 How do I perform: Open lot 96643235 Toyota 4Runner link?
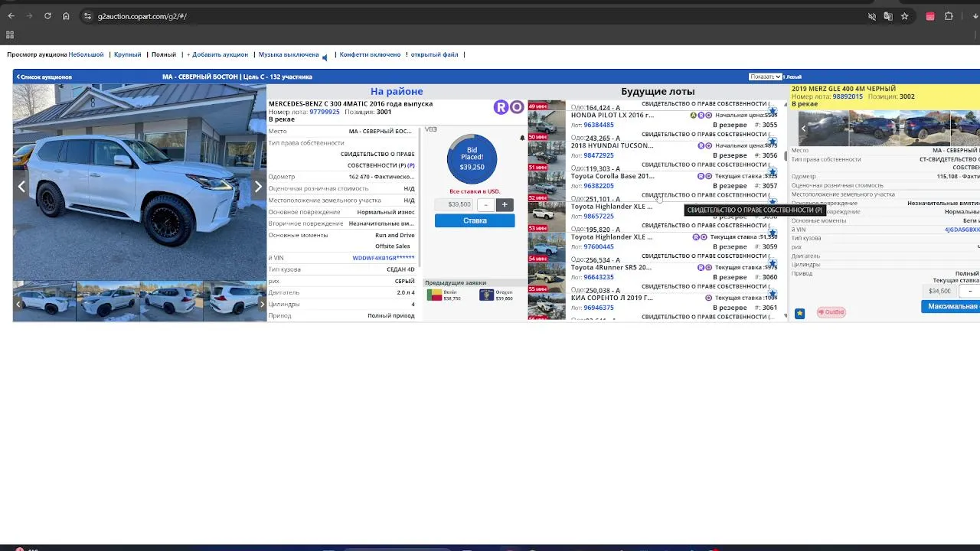[x=599, y=278]
